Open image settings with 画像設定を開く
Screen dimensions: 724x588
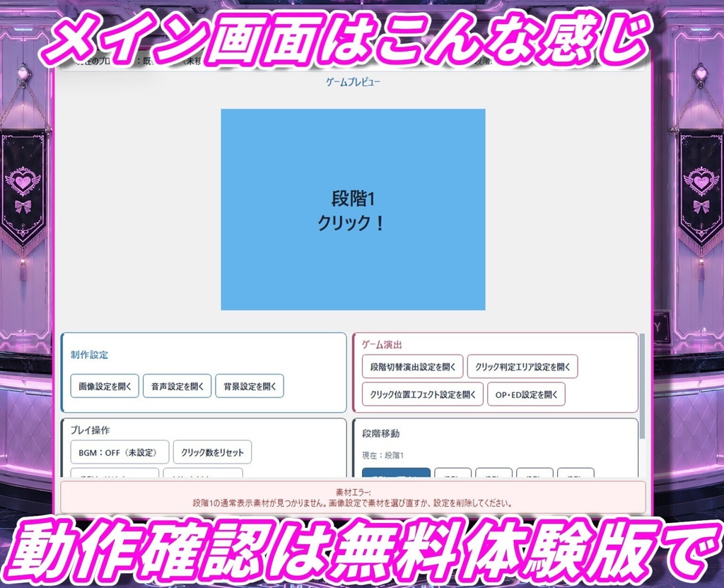pos(105,386)
